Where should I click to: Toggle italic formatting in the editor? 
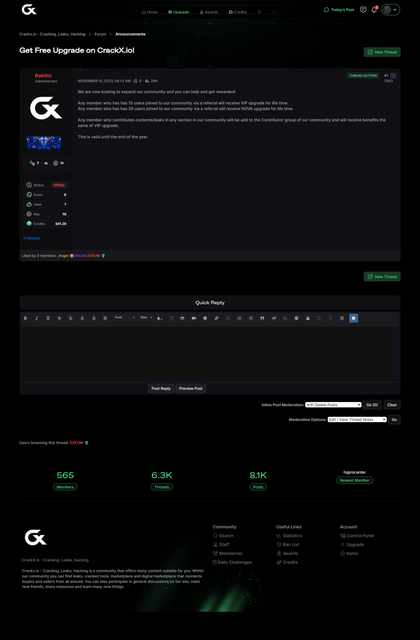pos(36,318)
